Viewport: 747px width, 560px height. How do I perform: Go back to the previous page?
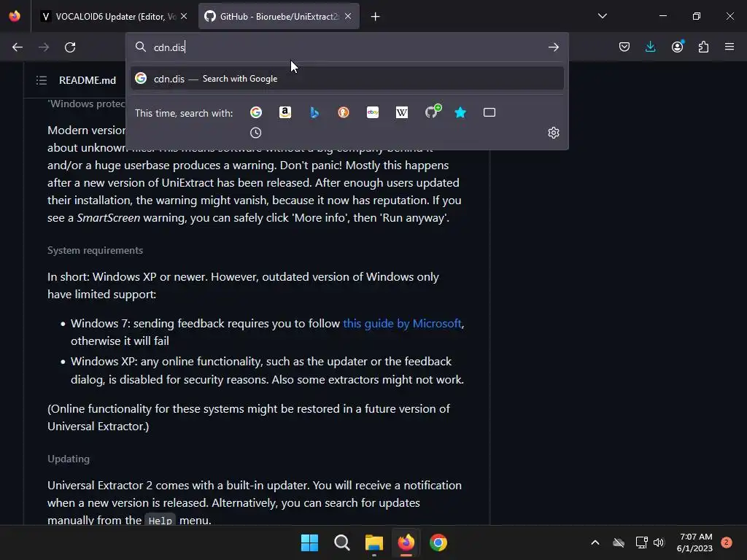(x=18, y=47)
